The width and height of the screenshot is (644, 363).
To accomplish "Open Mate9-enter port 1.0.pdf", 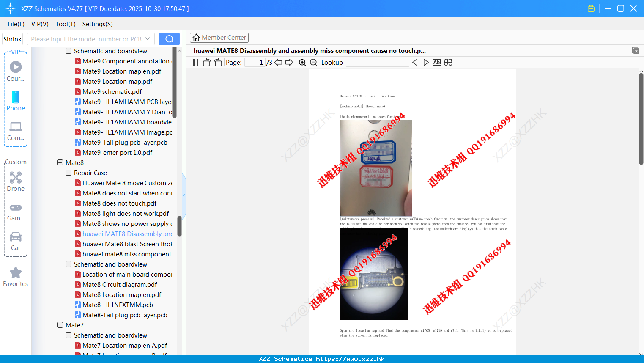I will point(113,152).
